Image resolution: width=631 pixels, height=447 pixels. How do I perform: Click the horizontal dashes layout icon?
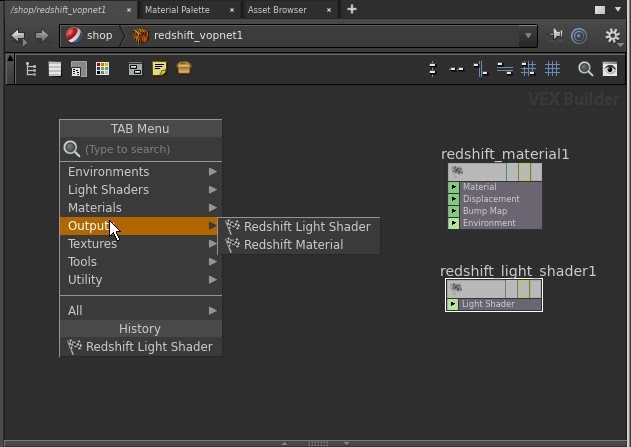[x=456, y=69]
